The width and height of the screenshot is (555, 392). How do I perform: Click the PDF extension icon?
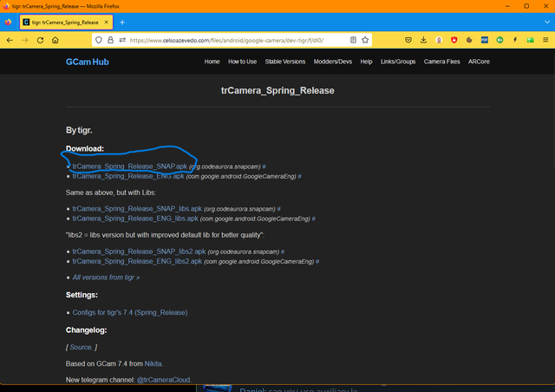click(485, 40)
